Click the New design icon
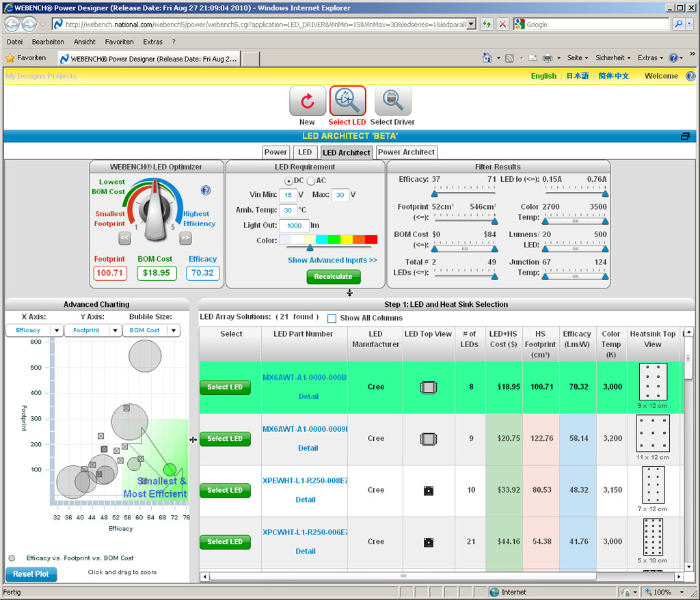The height and width of the screenshot is (600, 700). [x=307, y=101]
